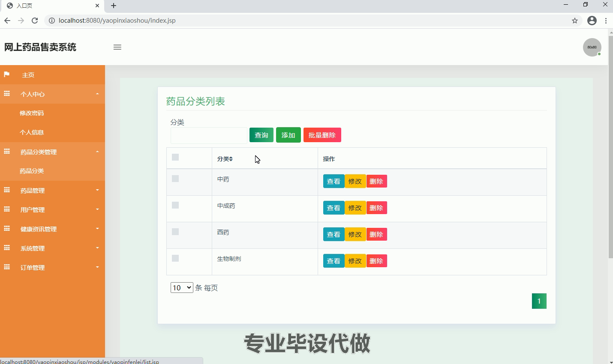Click 删除 for the 中药 row
This screenshot has height=364, width=613.
tap(376, 182)
